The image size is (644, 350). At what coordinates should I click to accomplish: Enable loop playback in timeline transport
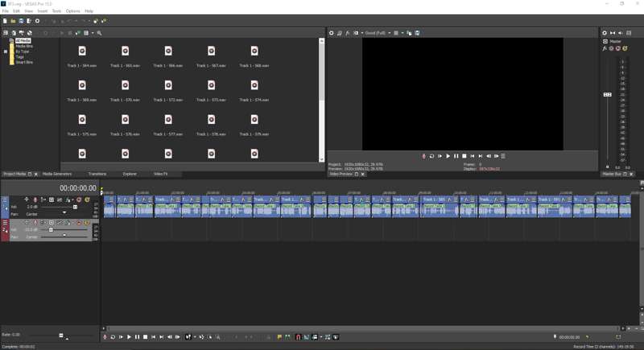point(113,337)
